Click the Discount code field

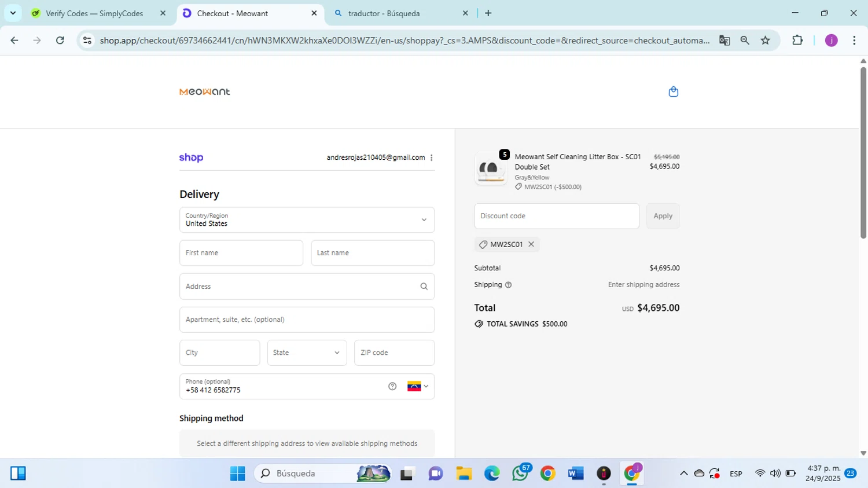pyautogui.click(x=557, y=216)
